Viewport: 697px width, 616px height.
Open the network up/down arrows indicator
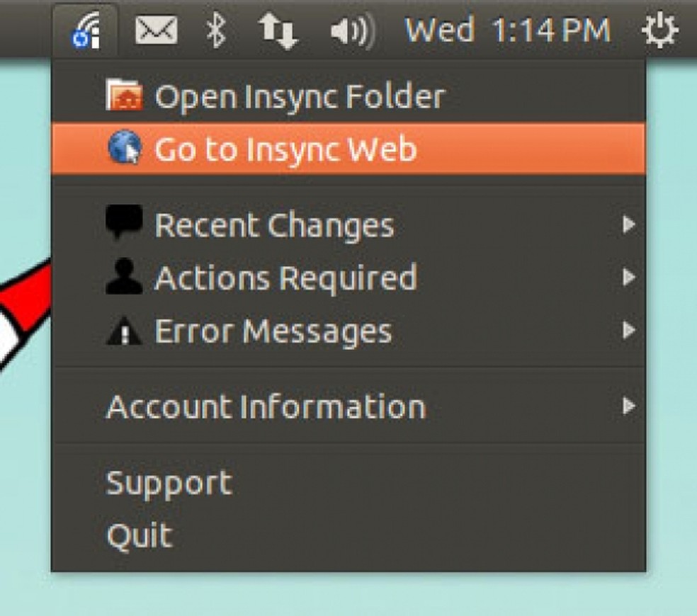coord(277,32)
